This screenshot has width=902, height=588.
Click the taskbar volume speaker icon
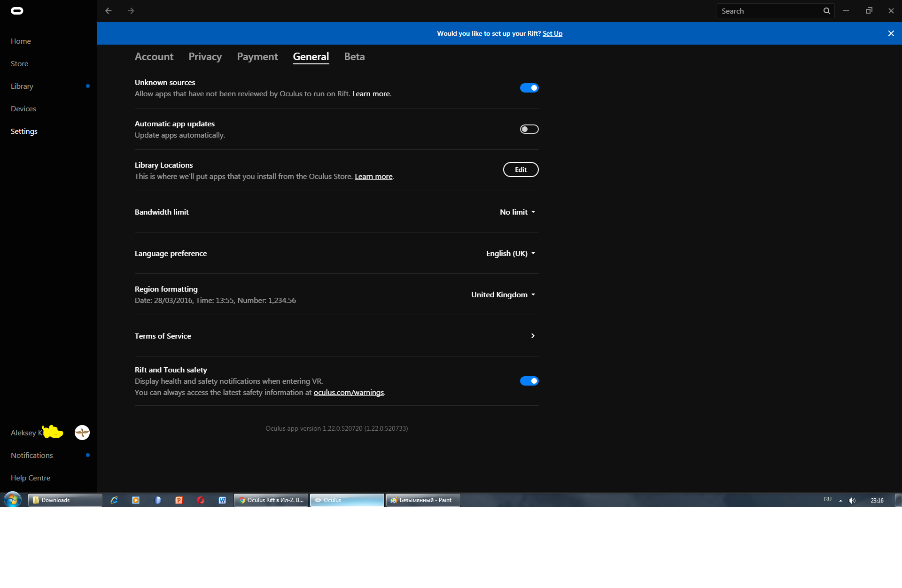(852, 500)
